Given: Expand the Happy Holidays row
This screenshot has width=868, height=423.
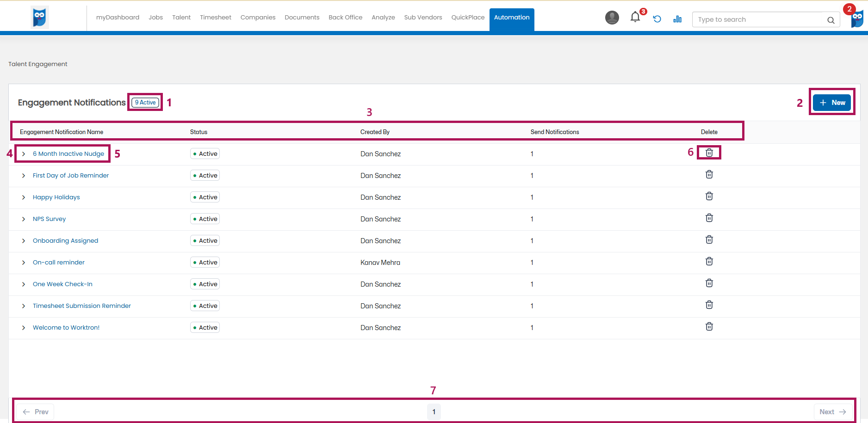Looking at the screenshot, I should click(x=24, y=197).
